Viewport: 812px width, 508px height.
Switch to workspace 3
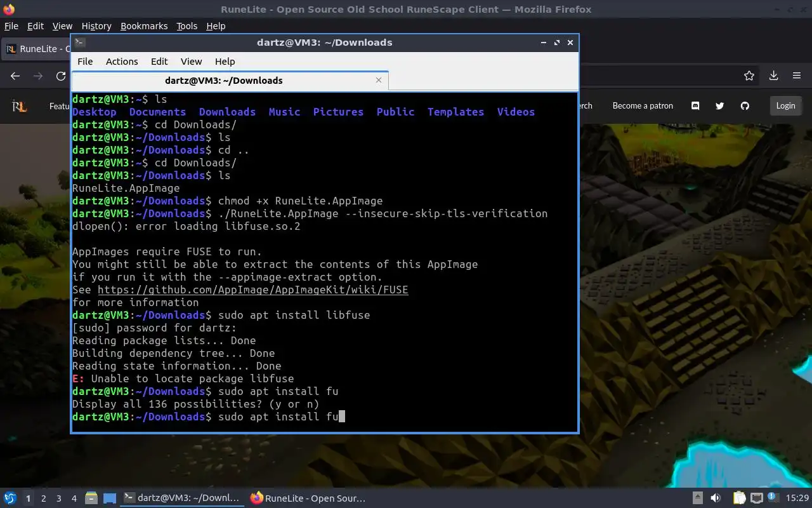[58, 498]
